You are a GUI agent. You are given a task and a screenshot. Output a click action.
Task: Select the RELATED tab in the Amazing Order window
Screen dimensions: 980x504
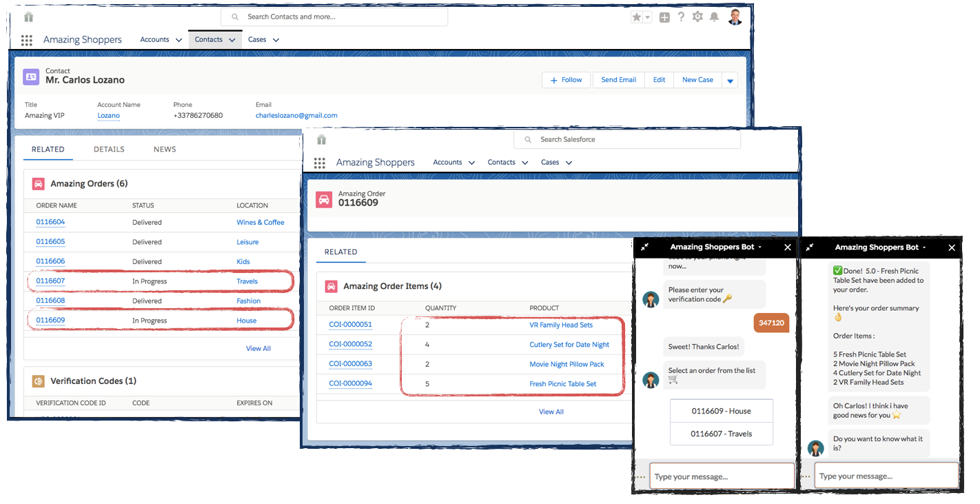click(341, 252)
